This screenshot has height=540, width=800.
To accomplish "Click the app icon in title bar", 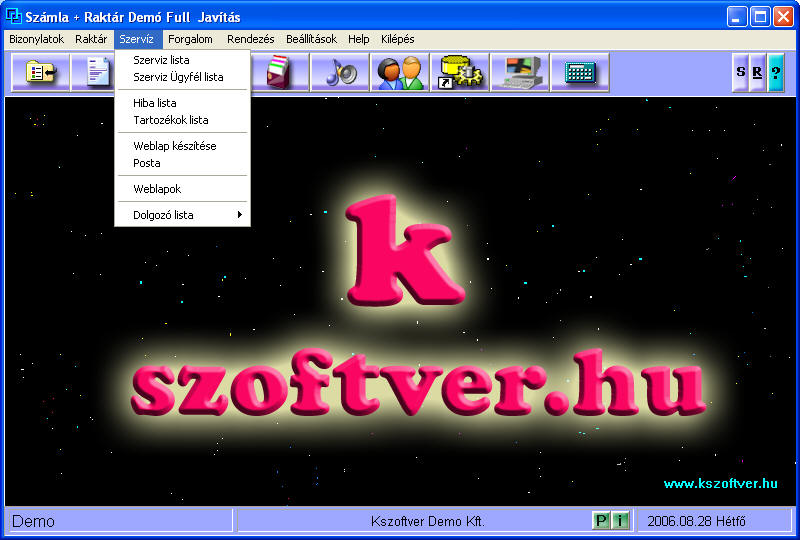I will click(13, 16).
